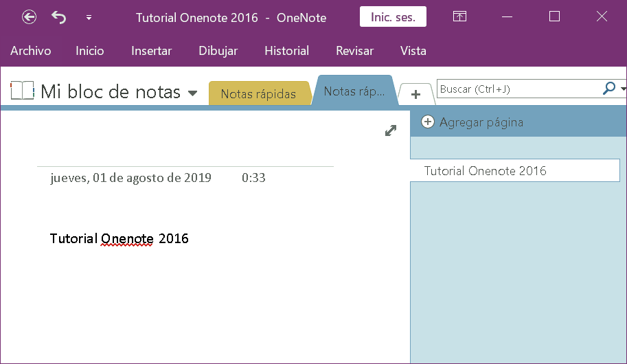Open the Archivo menu
627x364 pixels.
pyautogui.click(x=31, y=51)
